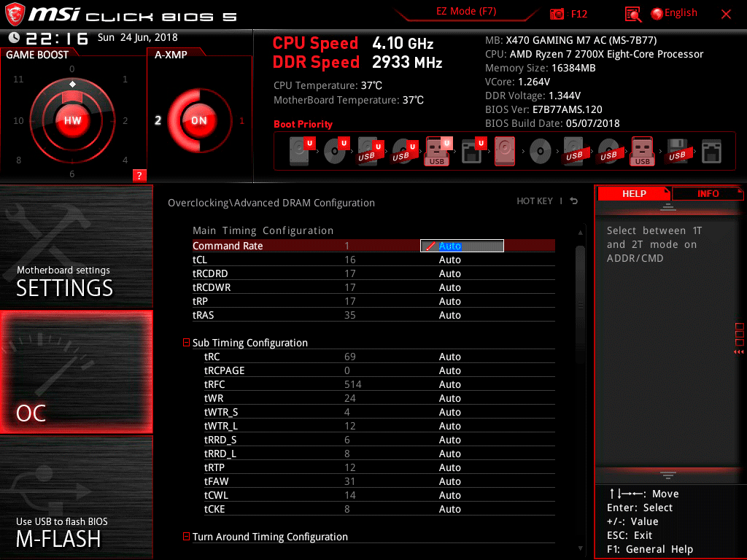Image resolution: width=747 pixels, height=560 pixels.
Task: Select the tWTR_L row label
Action: click(x=220, y=426)
